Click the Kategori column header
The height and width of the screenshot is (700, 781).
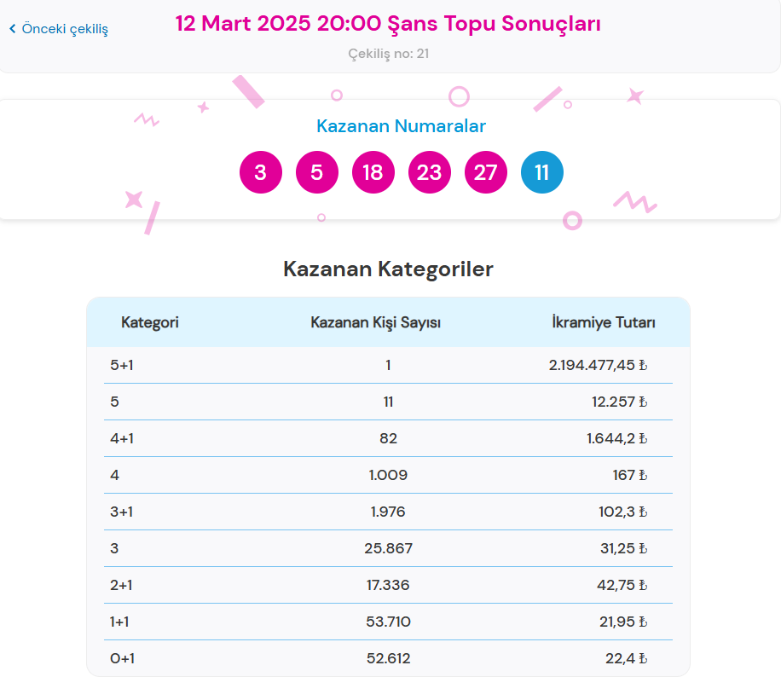tap(150, 323)
